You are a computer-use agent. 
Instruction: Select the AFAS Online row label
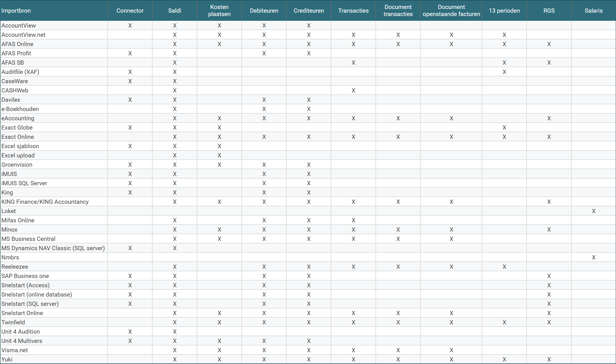click(17, 44)
